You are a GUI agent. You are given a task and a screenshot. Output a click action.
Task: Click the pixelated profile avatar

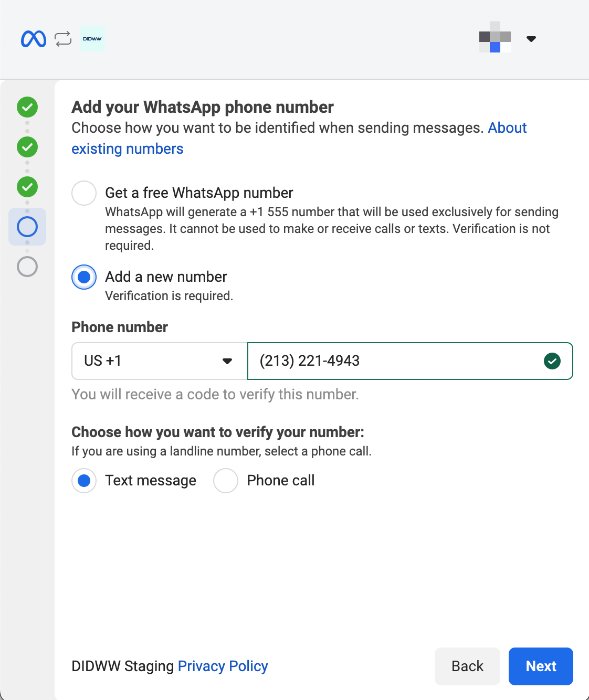[x=495, y=37]
